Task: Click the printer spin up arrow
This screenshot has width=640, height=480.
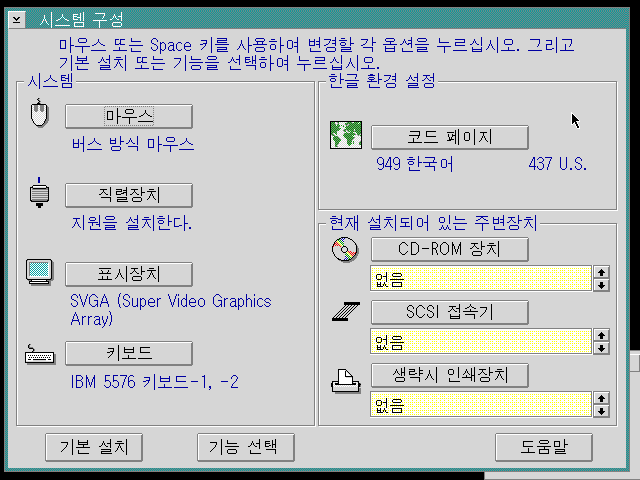Action: (601, 398)
